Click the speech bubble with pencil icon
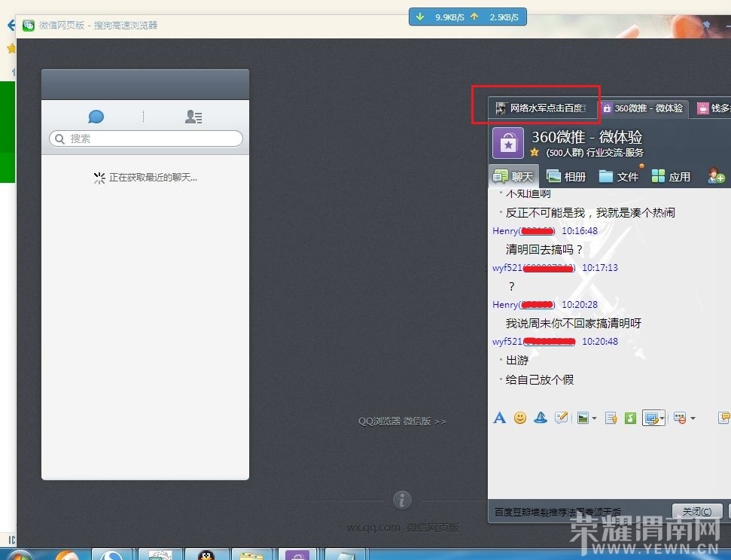Image resolution: width=731 pixels, height=560 pixels. 562,418
